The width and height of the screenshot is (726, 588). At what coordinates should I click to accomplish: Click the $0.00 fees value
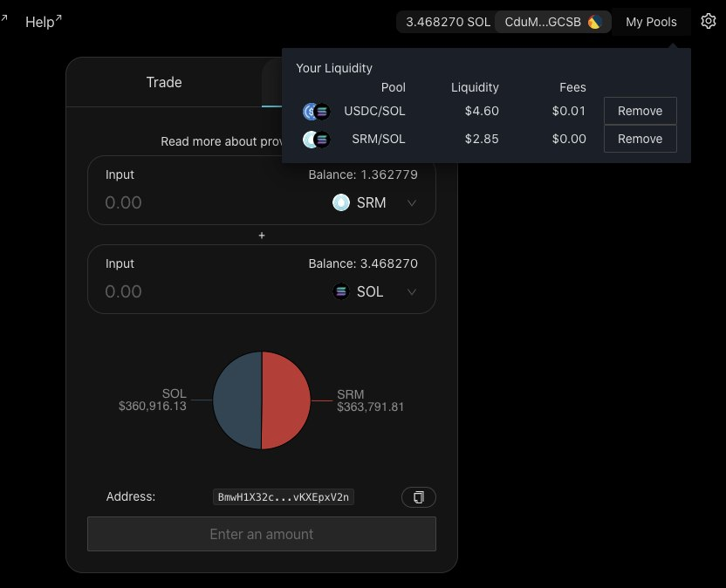pyautogui.click(x=569, y=139)
